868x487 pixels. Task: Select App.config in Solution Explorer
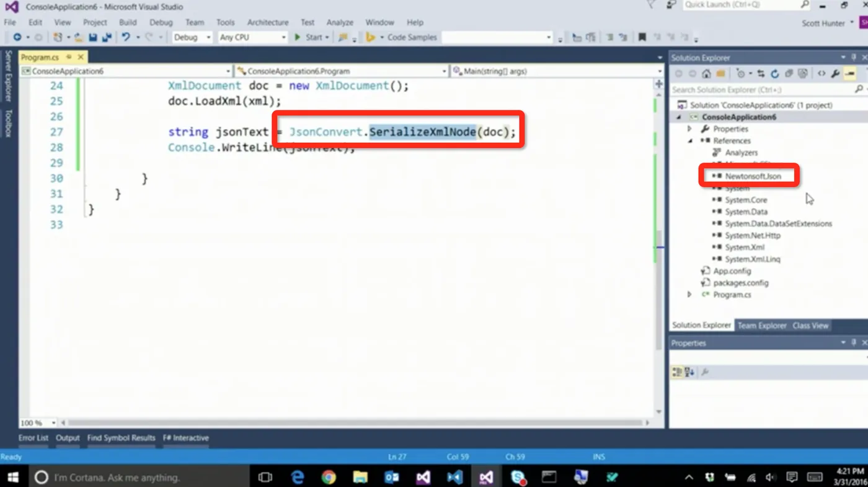click(x=732, y=271)
